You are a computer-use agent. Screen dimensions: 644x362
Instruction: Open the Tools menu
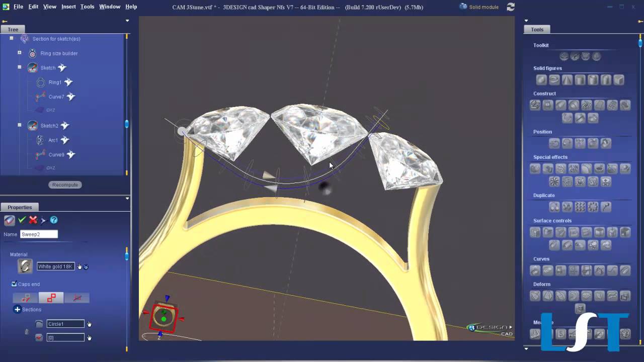(x=87, y=7)
